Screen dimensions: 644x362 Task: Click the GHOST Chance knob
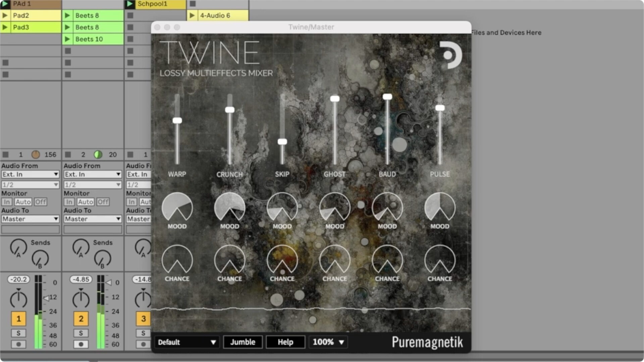pos(335,260)
